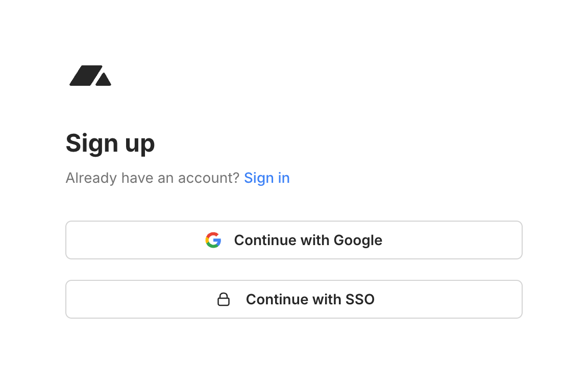Click the black triangular brand mark
The image size is (588, 384).
[90, 76]
